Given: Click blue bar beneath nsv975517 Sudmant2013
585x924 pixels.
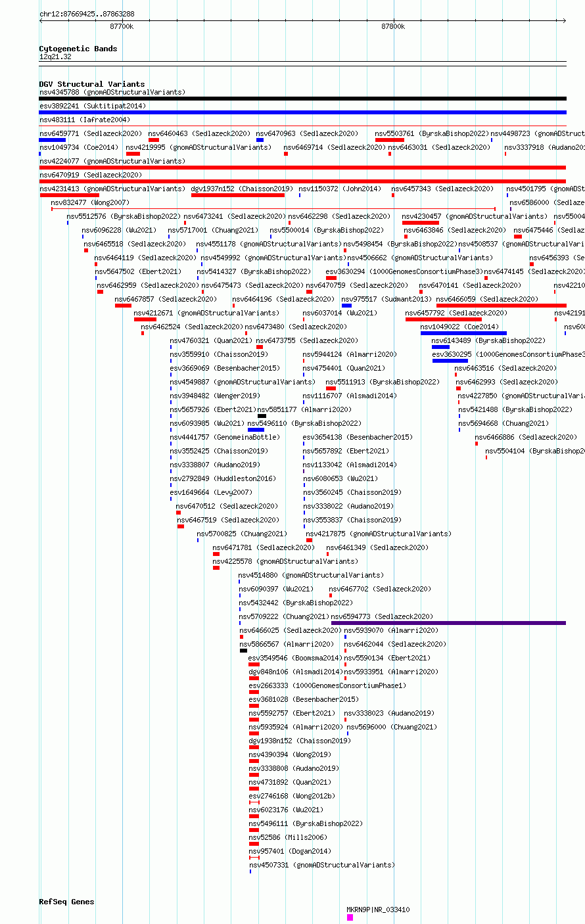Looking at the screenshot, I should pos(346,306).
